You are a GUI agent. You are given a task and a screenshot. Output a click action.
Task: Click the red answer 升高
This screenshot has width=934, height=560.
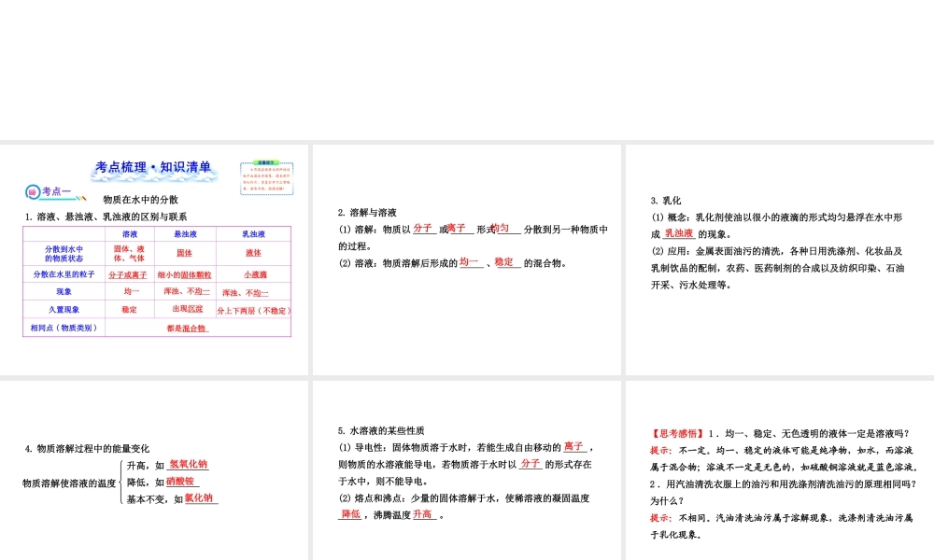[x=422, y=514]
